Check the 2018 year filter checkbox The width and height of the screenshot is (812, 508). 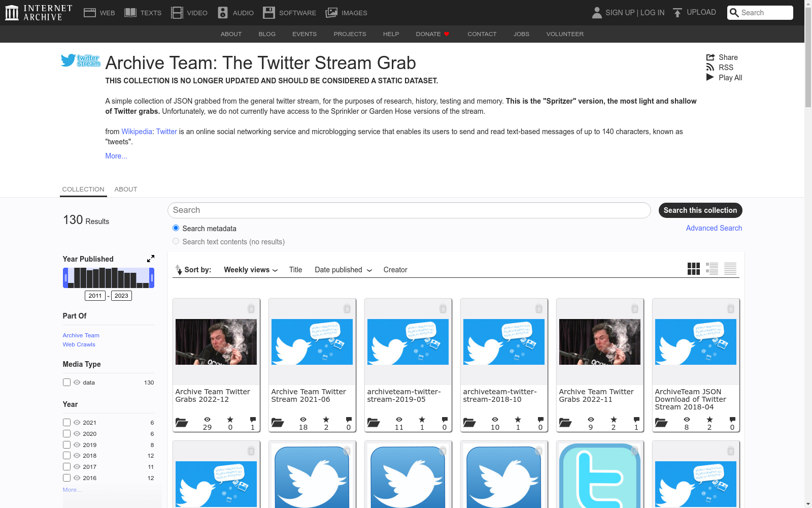click(66, 455)
